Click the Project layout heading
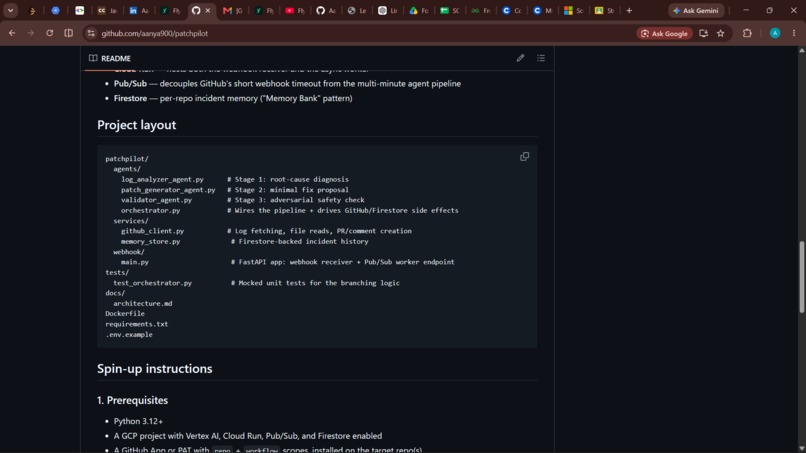The image size is (806, 453). [x=136, y=125]
